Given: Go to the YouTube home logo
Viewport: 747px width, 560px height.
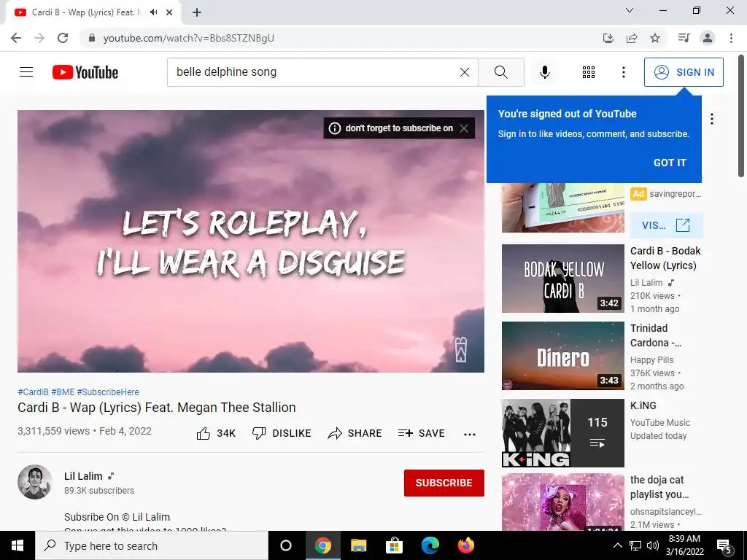Looking at the screenshot, I should (x=85, y=72).
